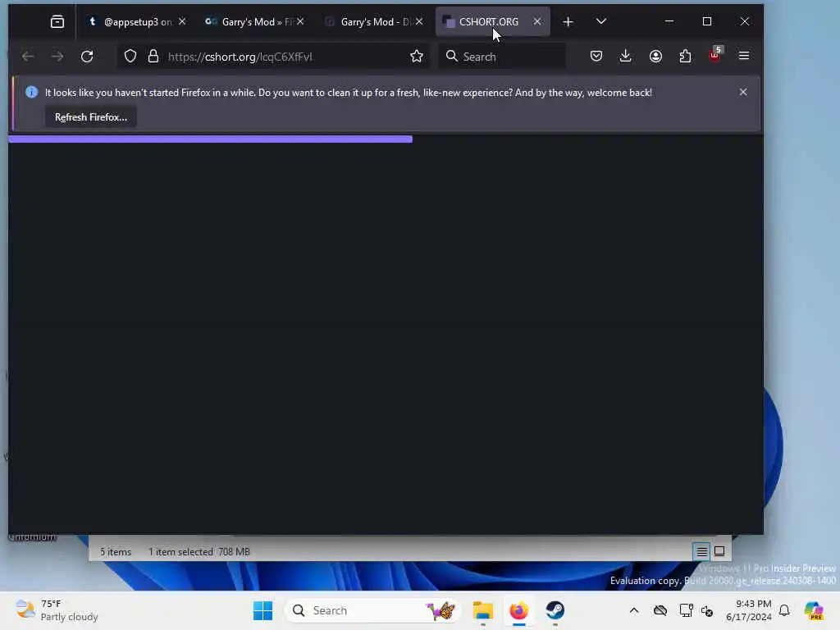The height and width of the screenshot is (630, 840).
Task: Show hidden system tray icons
Action: click(x=634, y=610)
